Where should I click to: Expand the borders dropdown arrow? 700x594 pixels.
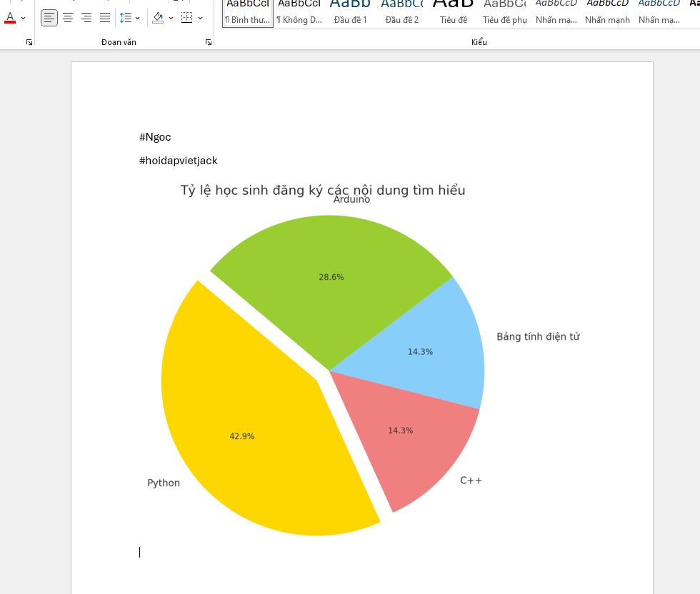coord(200,18)
